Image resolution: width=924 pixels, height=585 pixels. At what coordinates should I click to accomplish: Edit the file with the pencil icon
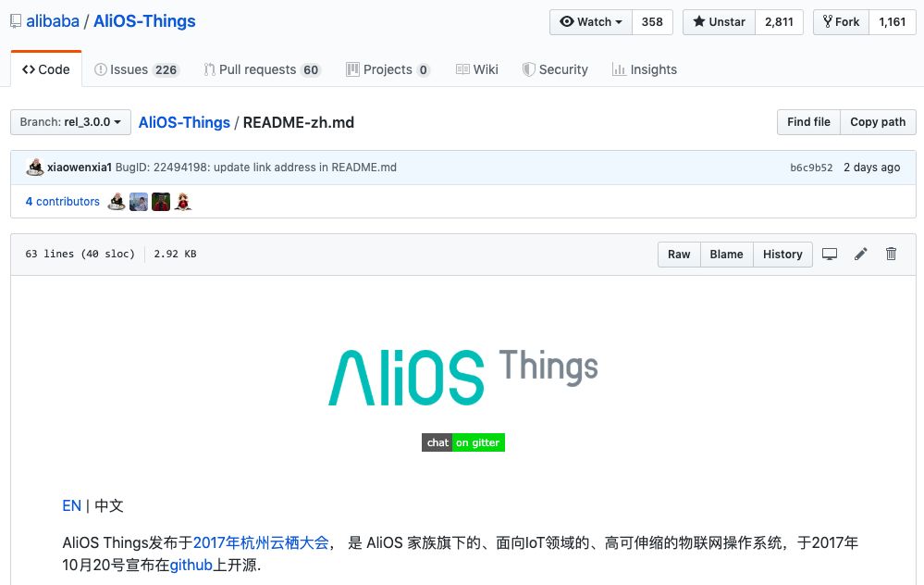pos(861,255)
